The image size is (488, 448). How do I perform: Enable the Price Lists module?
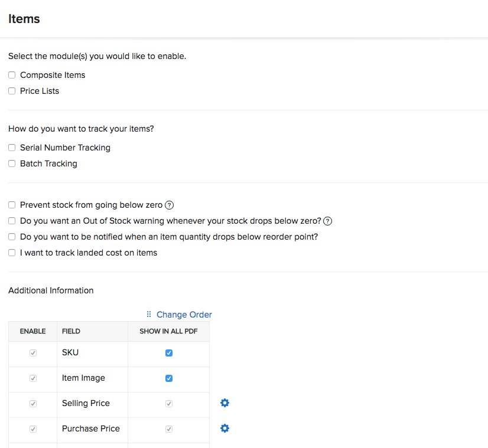click(x=12, y=91)
